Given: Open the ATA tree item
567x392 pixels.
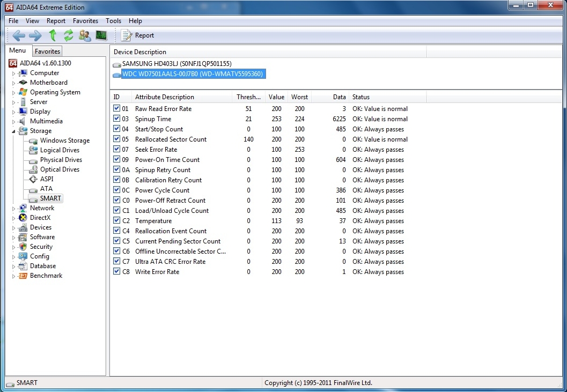Looking at the screenshot, I should click(x=46, y=189).
